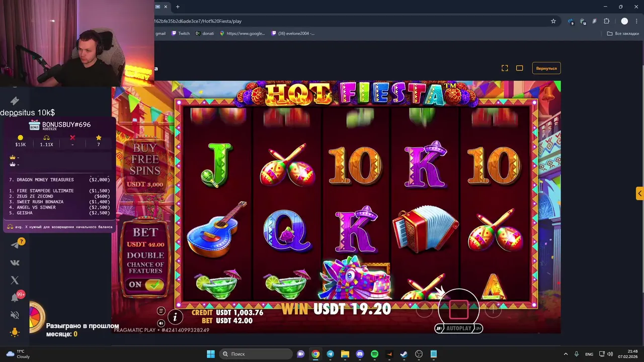The image size is (644, 362).
Task: Click tray microphone icon
Action: pyautogui.click(x=577, y=354)
